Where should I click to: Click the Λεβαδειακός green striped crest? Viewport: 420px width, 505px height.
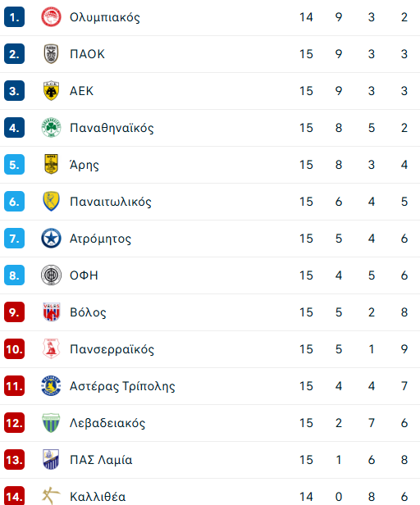coord(51,422)
